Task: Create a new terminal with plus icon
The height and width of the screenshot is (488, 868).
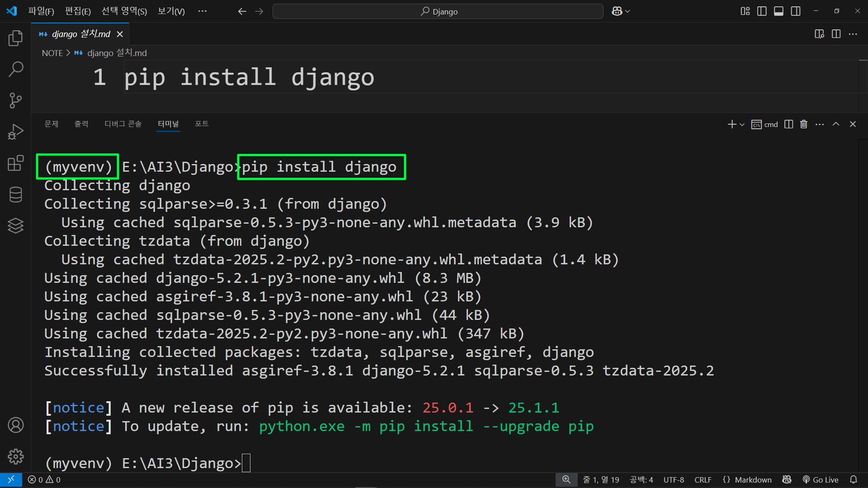Action: [732, 124]
